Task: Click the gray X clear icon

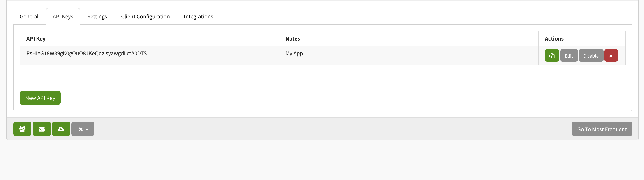Action: [80, 129]
